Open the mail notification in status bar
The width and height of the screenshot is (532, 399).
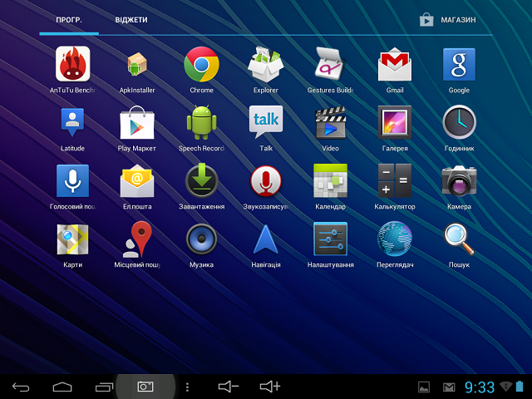point(449,387)
